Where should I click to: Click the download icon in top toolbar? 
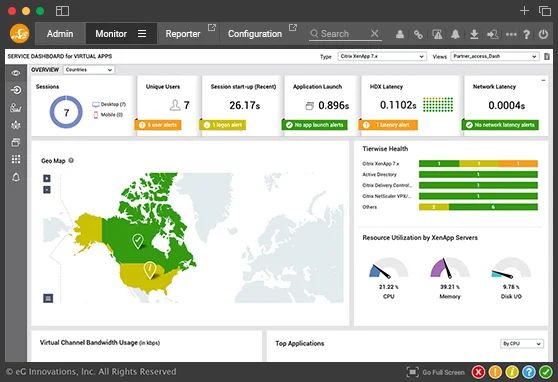click(x=474, y=34)
